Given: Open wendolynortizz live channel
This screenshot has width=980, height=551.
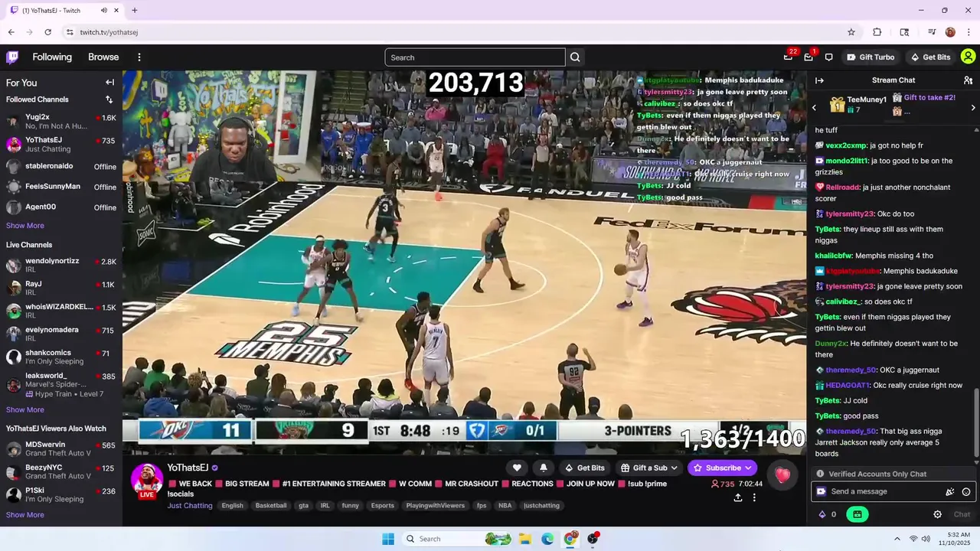Looking at the screenshot, I should pos(61,266).
